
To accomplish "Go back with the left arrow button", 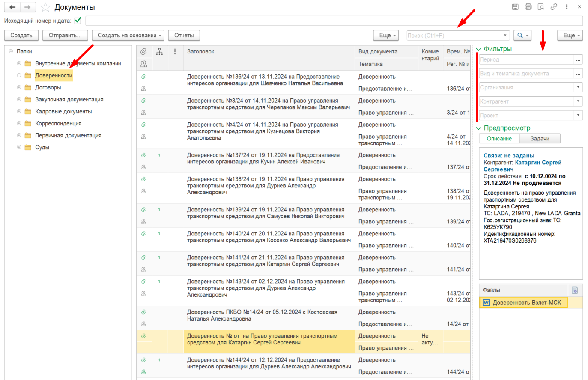I will point(12,7).
